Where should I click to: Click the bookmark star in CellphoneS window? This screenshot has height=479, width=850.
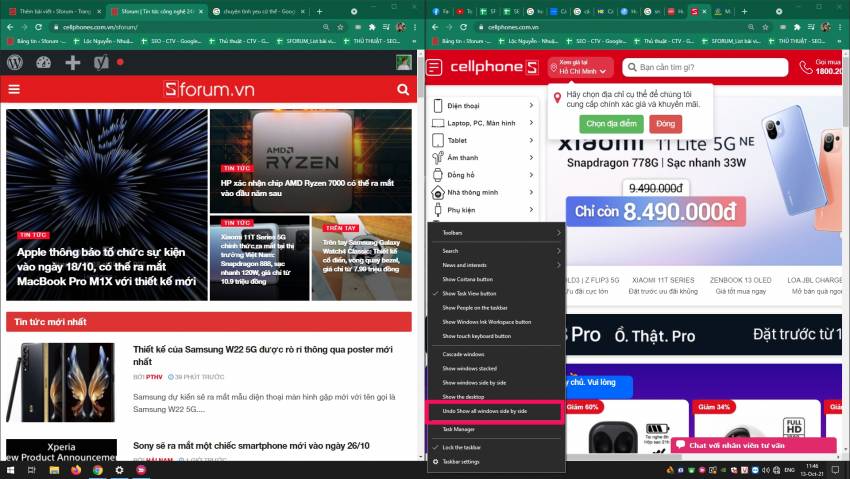765,27
